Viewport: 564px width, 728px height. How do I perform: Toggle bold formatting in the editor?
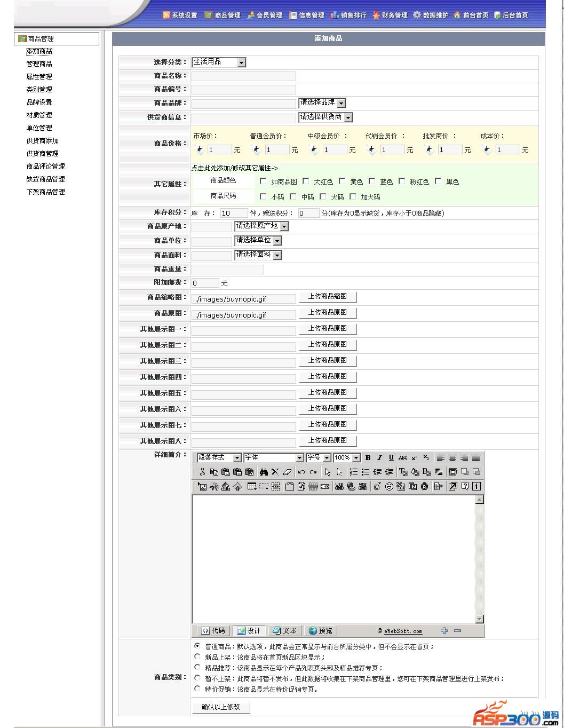tap(368, 458)
